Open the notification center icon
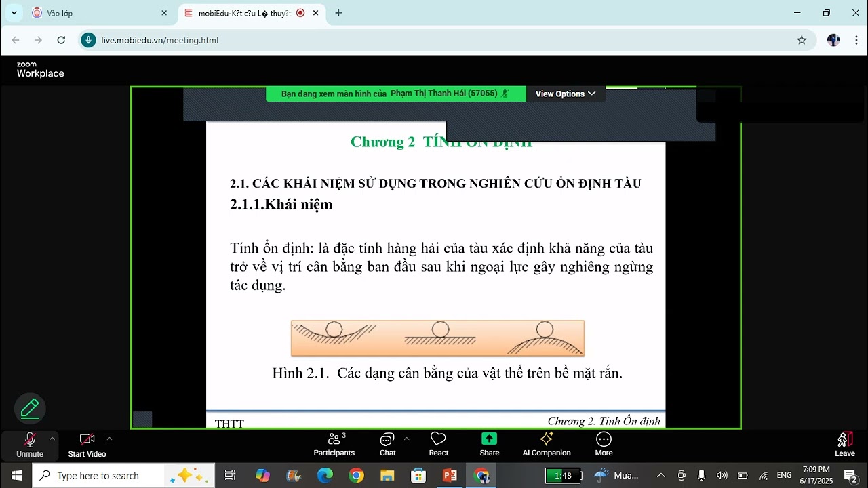The width and height of the screenshot is (868, 488). pos(850,475)
